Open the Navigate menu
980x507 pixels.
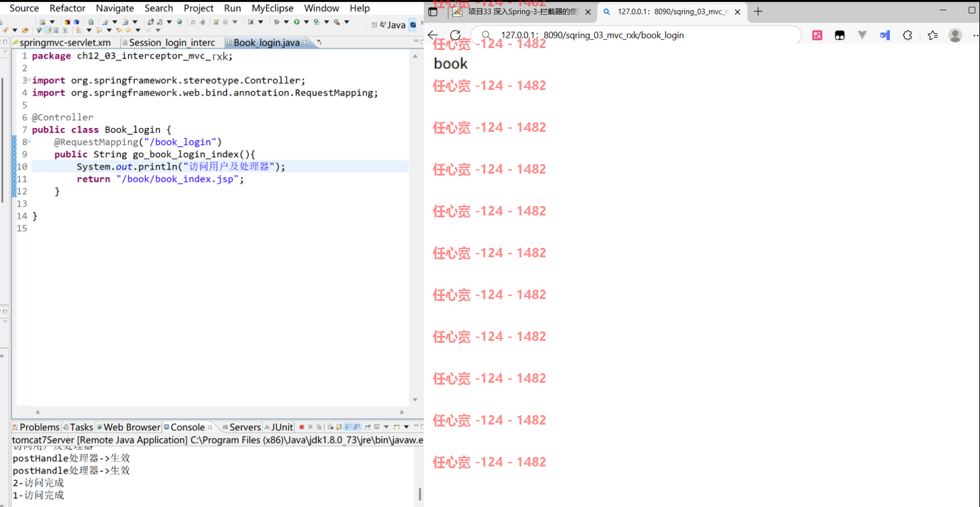click(115, 8)
